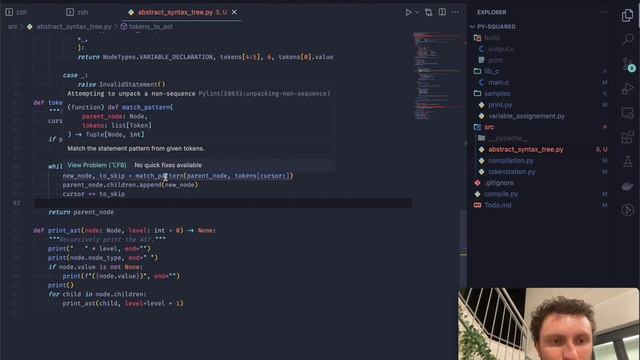Image resolution: width=640 pixels, height=360 pixels.
Task: Click the "raise InvalidStatement()" line
Action: click(121, 84)
